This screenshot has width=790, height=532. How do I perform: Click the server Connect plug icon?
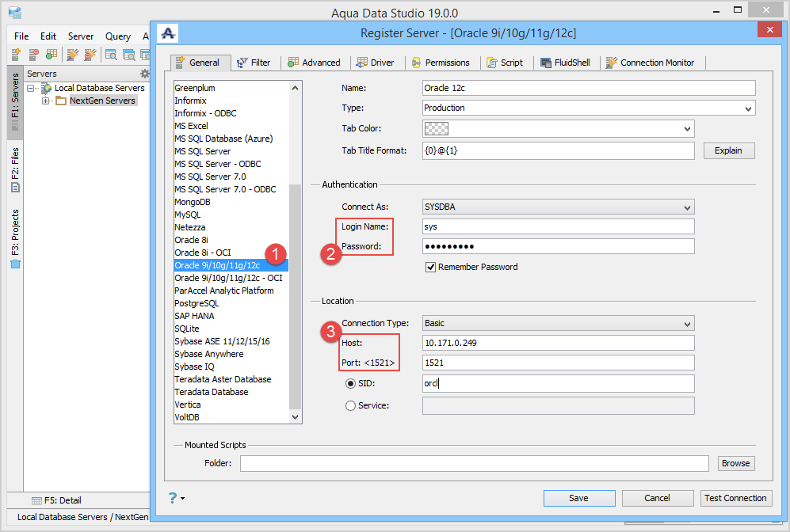pyautogui.click(x=72, y=55)
